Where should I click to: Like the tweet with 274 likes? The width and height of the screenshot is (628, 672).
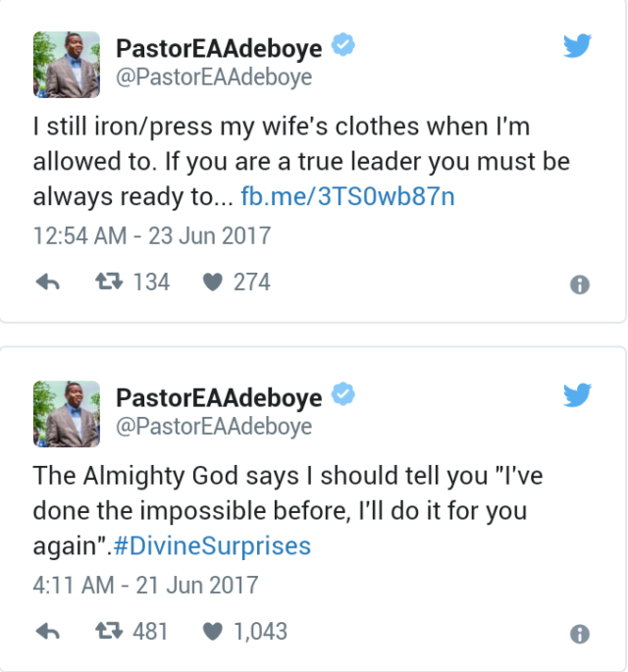tap(212, 283)
